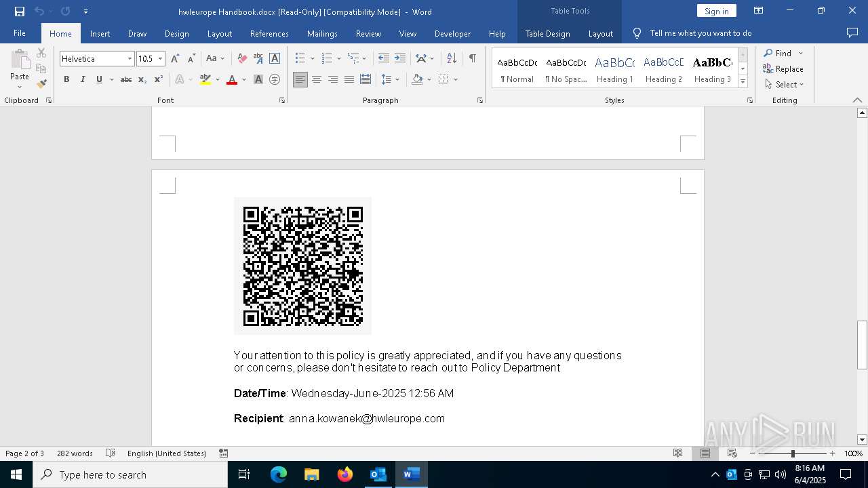Sort text alphabetically icon
The image size is (868, 488).
pos(452,59)
